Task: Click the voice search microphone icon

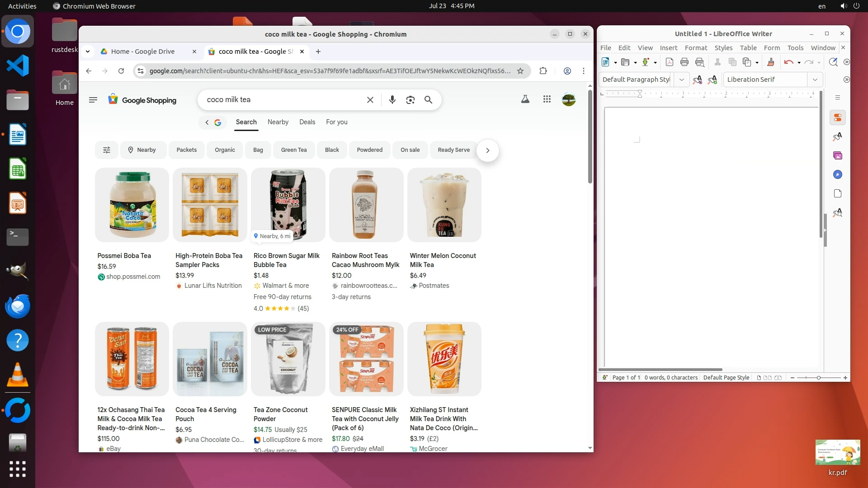Action: tap(392, 100)
